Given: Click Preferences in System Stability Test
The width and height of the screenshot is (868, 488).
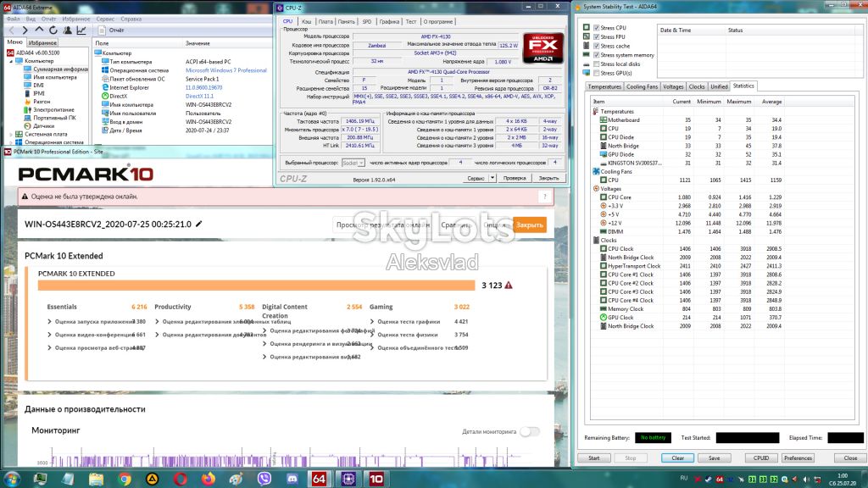Looking at the screenshot, I should click(x=798, y=458).
